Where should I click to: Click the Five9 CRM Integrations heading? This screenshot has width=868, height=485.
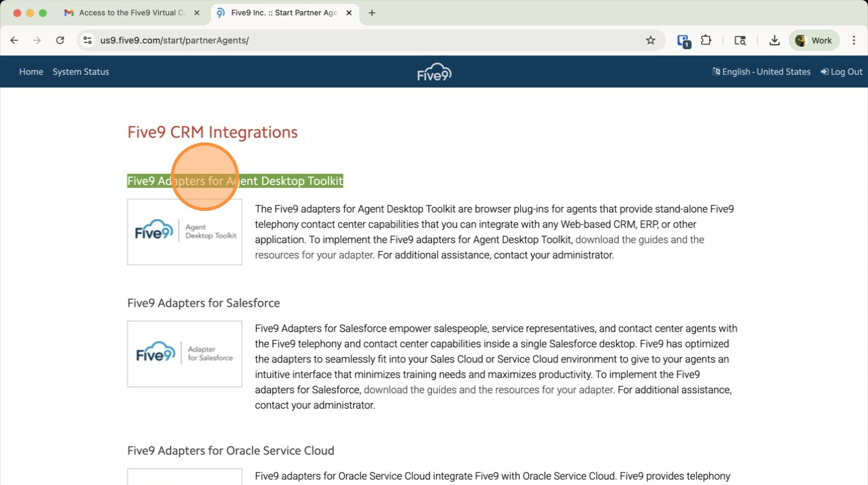pos(212,132)
